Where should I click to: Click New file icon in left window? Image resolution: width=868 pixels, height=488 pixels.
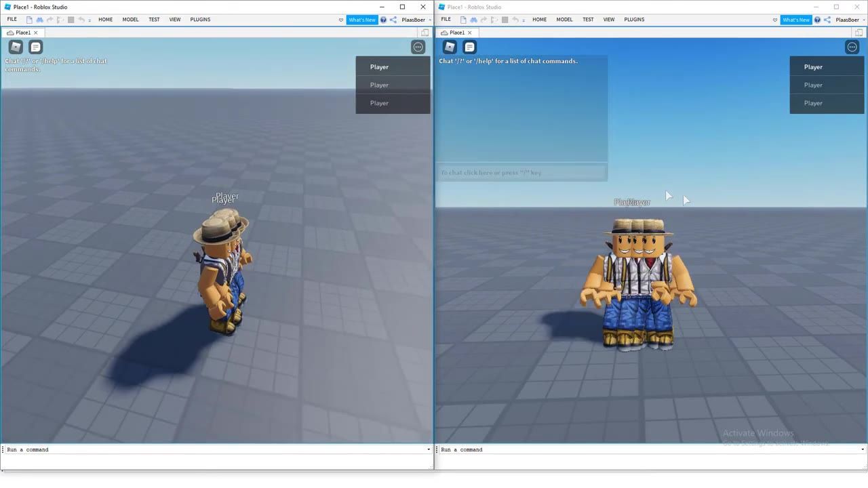click(29, 20)
